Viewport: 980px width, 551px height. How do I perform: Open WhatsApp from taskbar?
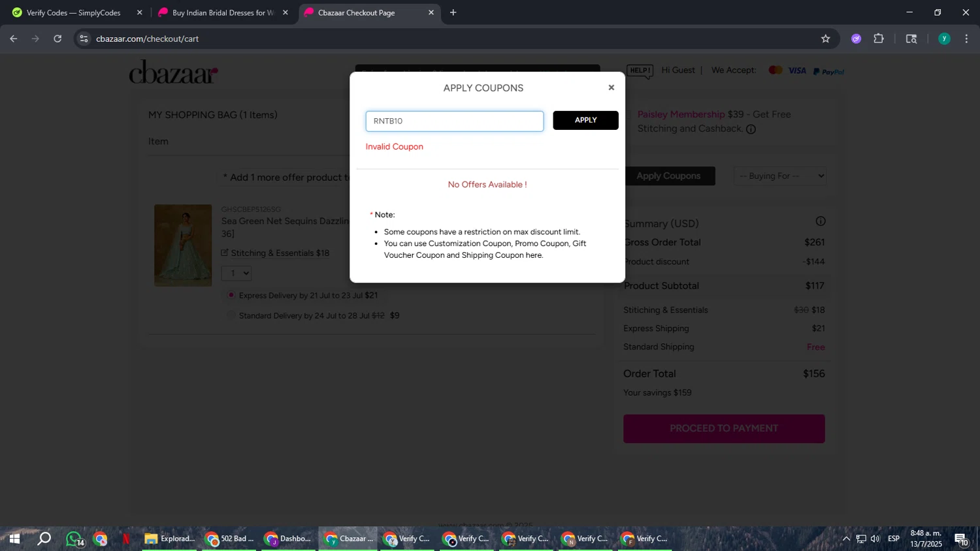pos(74,539)
